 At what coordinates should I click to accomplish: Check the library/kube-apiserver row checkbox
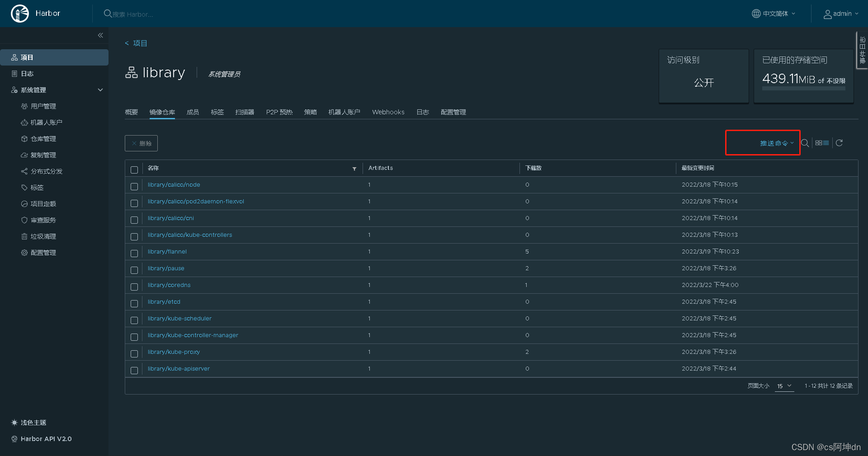click(x=134, y=371)
